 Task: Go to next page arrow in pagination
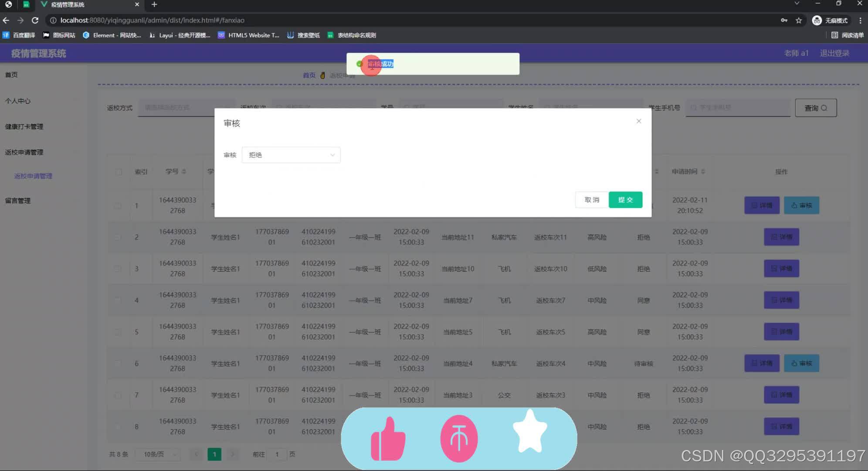click(x=233, y=454)
